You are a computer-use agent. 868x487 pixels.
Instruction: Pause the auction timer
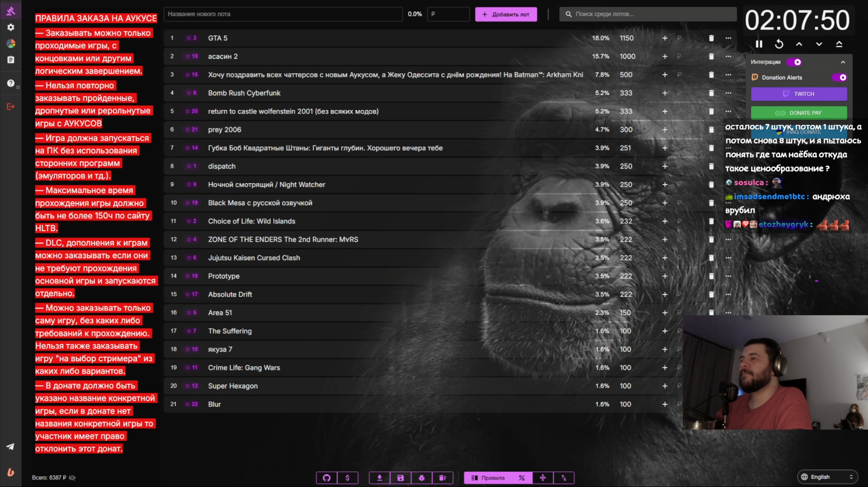(x=759, y=44)
